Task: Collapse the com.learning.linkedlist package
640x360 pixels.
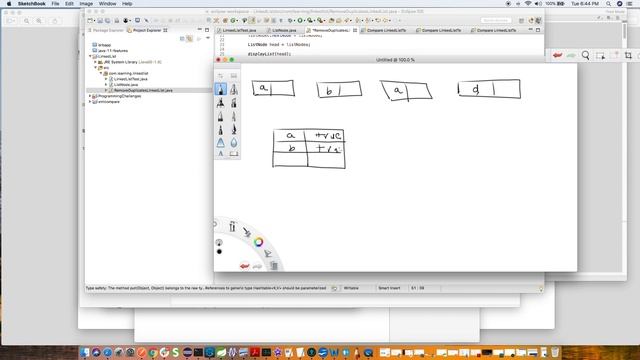Action: point(100,73)
